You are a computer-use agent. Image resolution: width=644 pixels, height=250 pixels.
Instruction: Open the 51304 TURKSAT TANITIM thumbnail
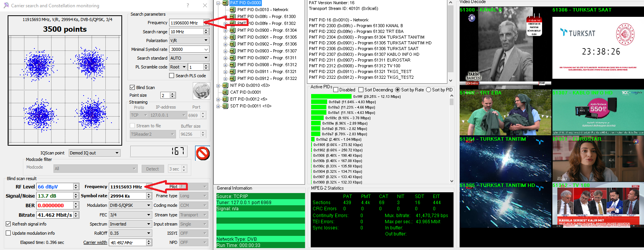(505, 159)
